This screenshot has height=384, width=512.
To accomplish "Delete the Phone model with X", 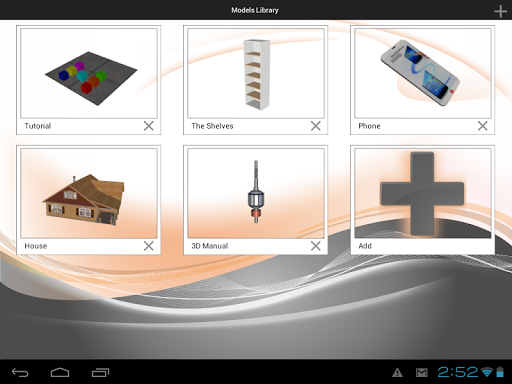I will (x=483, y=126).
